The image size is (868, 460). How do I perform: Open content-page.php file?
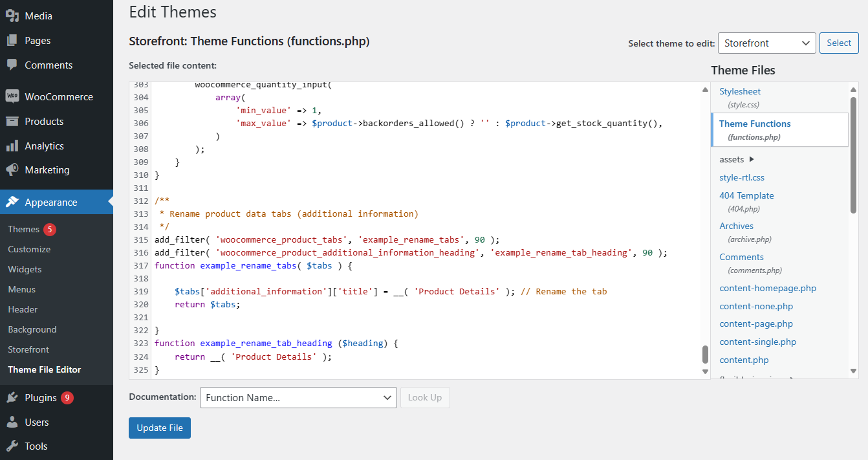point(756,323)
